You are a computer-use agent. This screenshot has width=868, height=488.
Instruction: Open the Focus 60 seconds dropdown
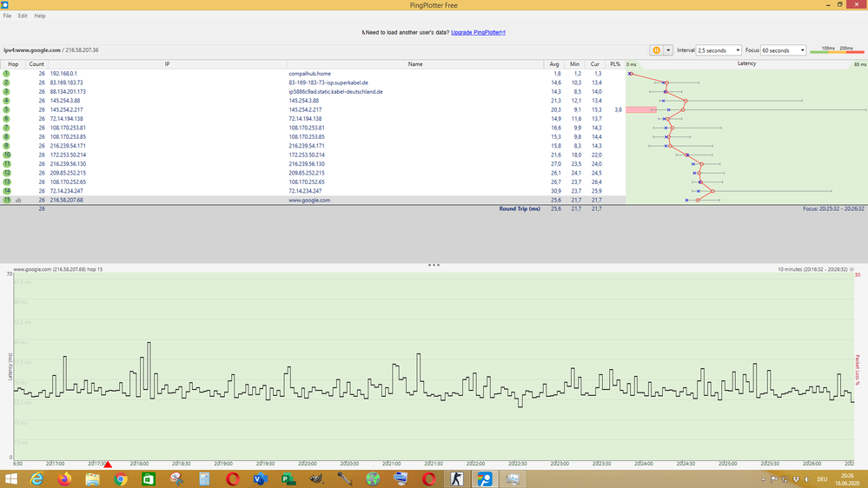(x=783, y=49)
